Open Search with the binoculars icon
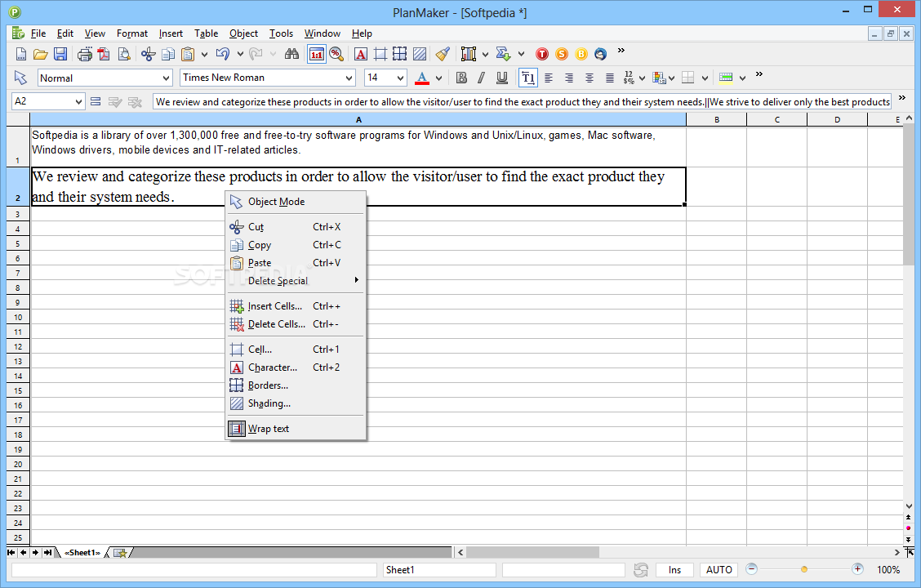The image size is (921, 588). click(x=292, y=55)
